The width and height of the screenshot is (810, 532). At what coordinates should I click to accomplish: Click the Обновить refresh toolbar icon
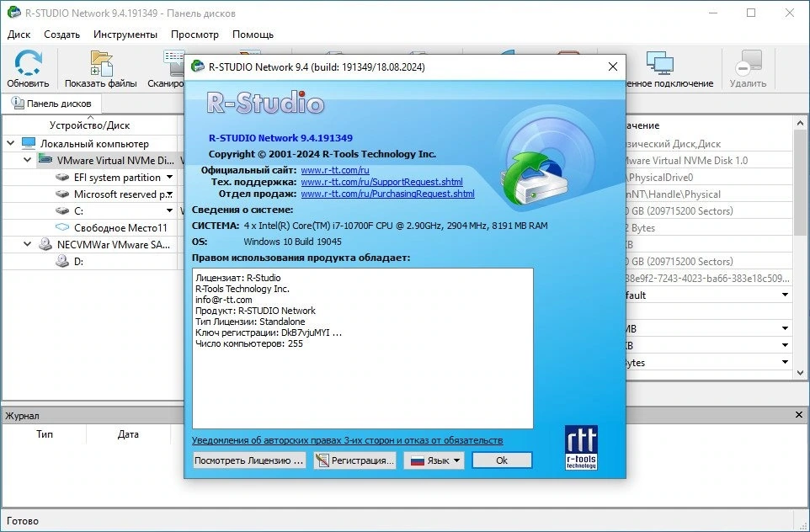coord(28,63)
